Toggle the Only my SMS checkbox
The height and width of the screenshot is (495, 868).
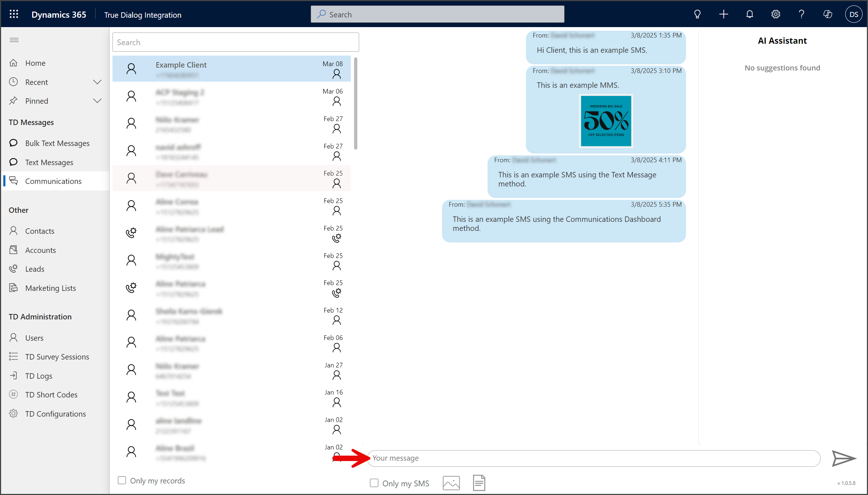point(374,483)
